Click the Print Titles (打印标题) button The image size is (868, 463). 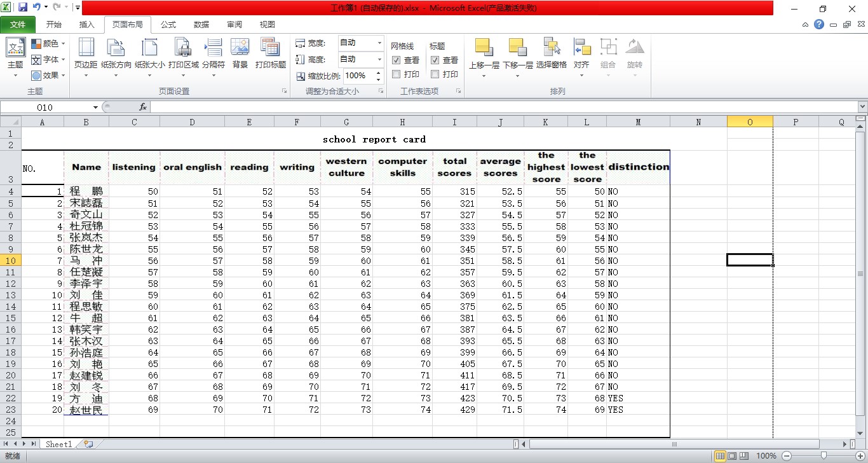271,54
